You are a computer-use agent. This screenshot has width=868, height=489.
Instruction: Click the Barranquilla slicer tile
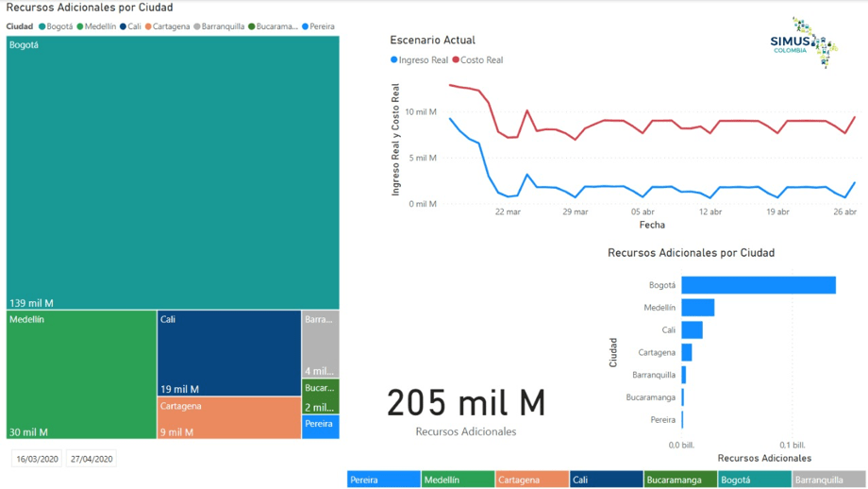[828, 480]
